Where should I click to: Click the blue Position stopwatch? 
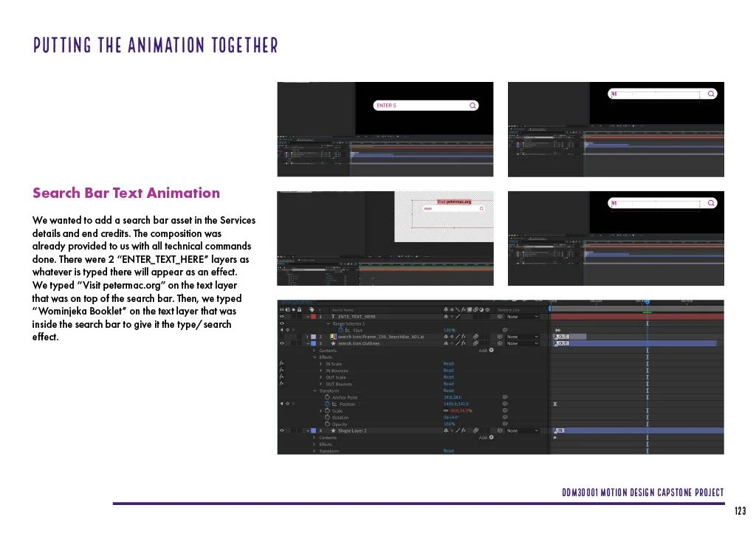point(327,404)
